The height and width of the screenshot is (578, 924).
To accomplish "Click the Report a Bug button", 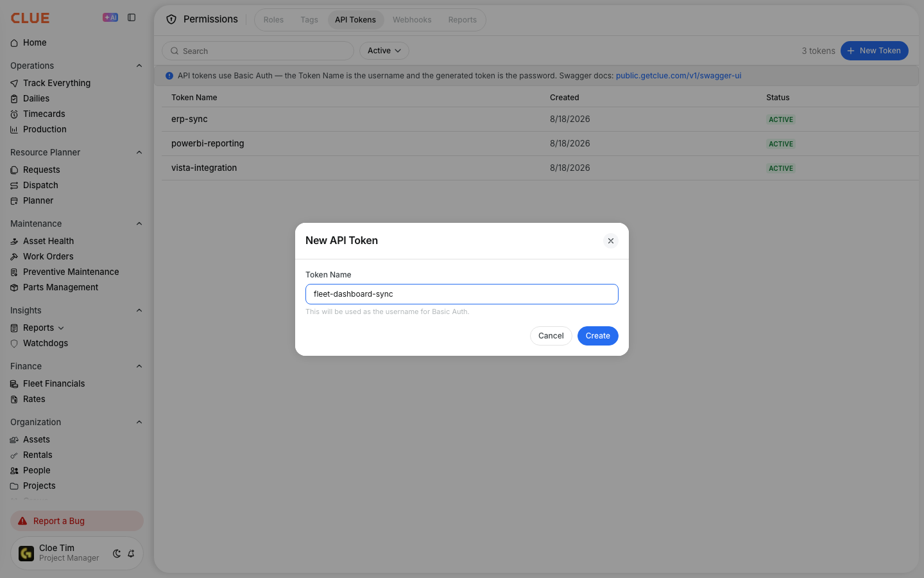I will pyautogui.click(x=77, y=521).
